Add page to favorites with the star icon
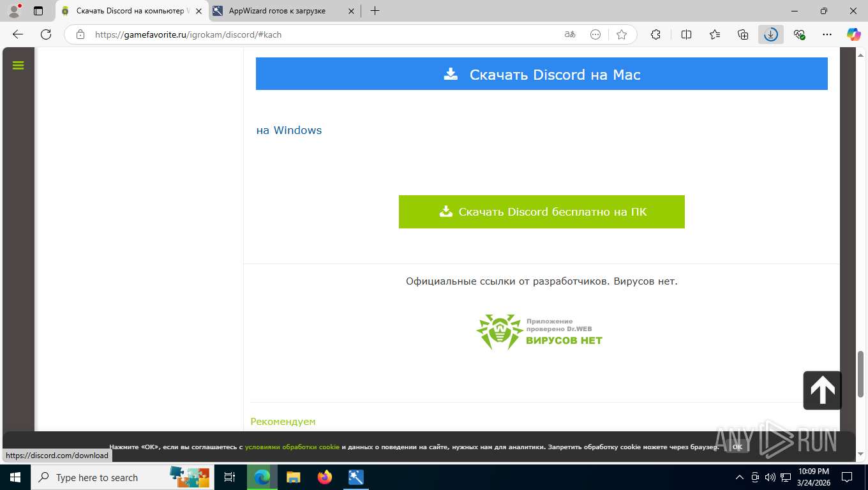868x490 pixels. [x=622, y=34]
